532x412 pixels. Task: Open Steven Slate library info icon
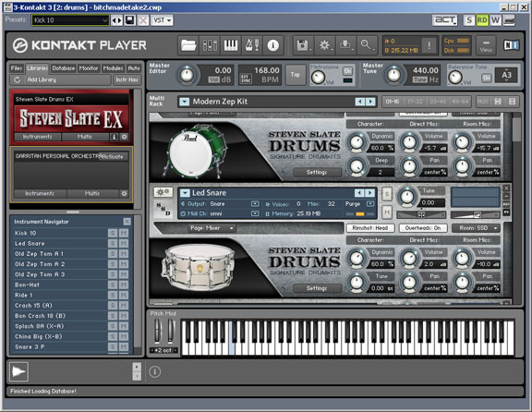115,137
